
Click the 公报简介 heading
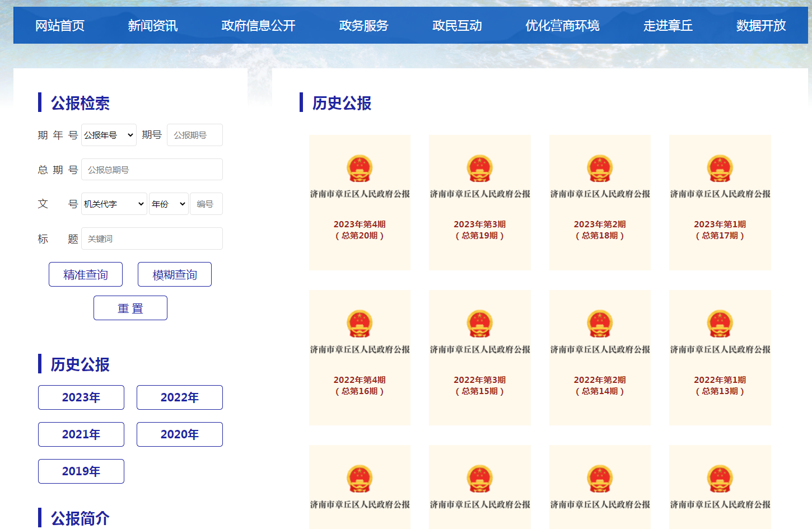80,518
